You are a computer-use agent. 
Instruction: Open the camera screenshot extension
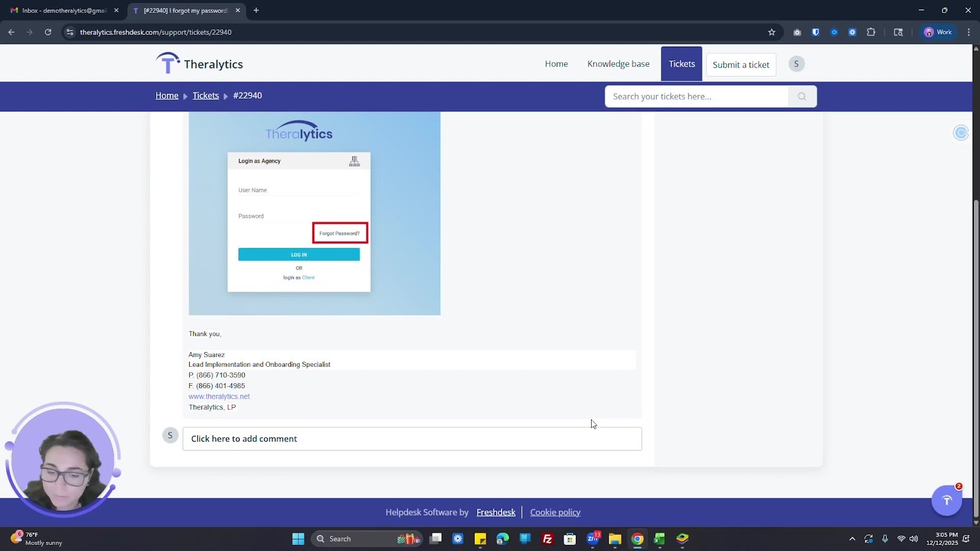pos(797,32)
